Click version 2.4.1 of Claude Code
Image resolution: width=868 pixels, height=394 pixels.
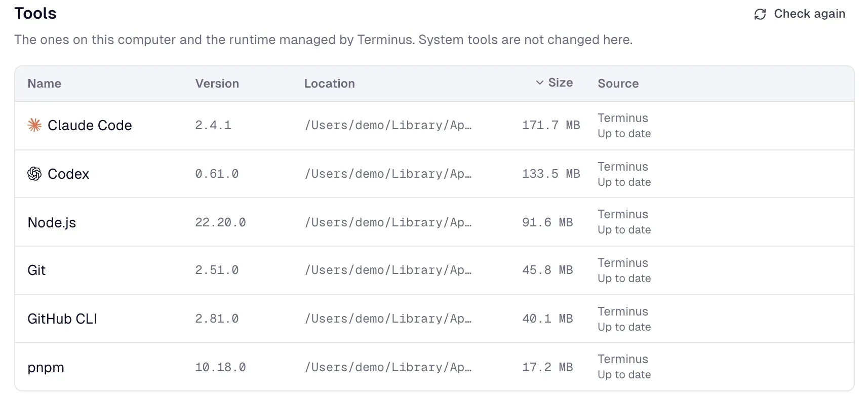point(213,125)
